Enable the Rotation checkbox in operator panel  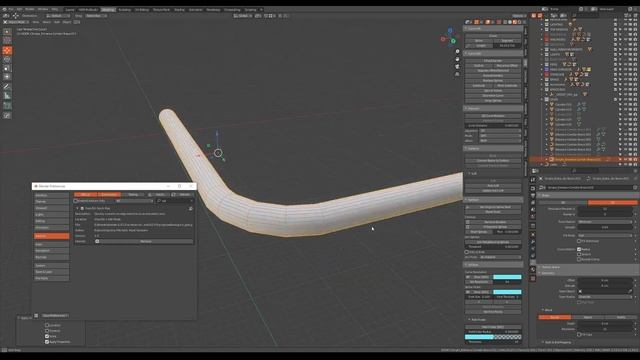[47, 331]
